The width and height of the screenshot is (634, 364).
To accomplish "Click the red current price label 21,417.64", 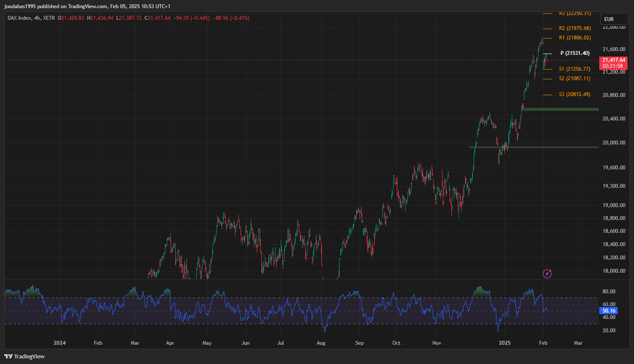I will pos(613,60).
